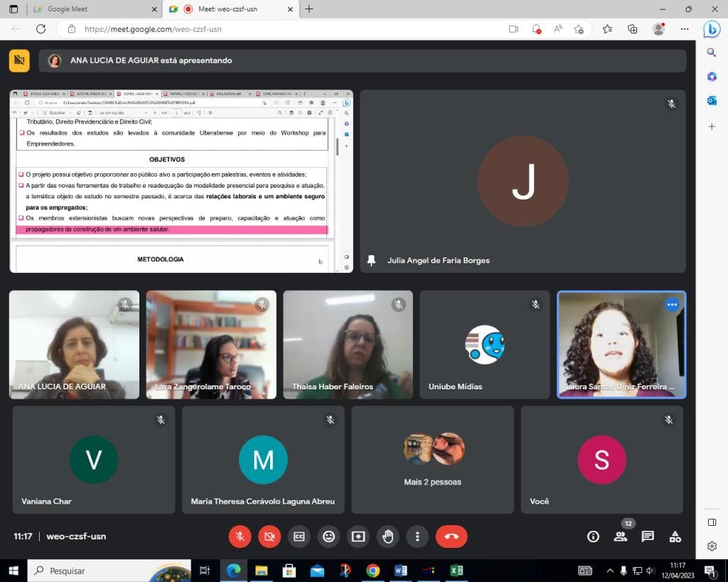The width and height of the screenshot is (728, 582).
Task: Click the Mais 2 pessoas tile
Action: click(x=433, y=460)
